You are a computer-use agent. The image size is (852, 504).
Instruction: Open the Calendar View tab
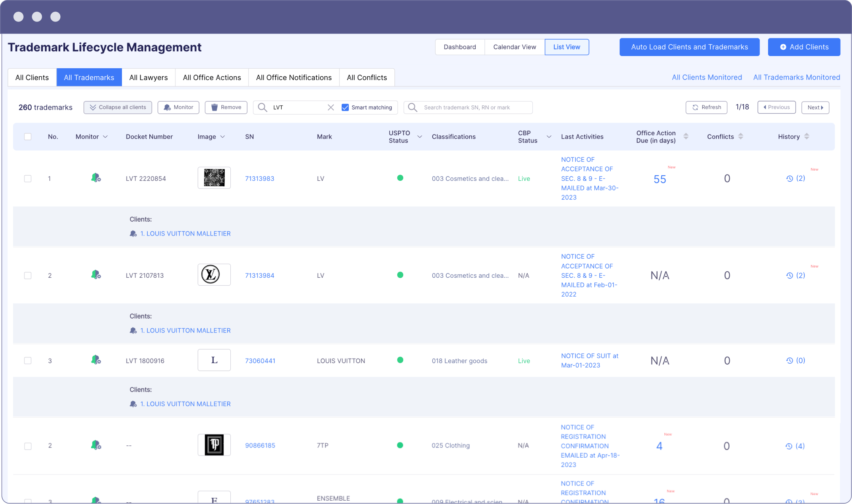[x=514, y=47]
